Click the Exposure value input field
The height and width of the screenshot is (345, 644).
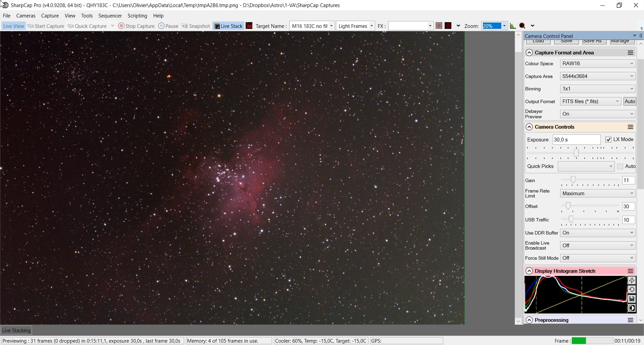[577, 139]
